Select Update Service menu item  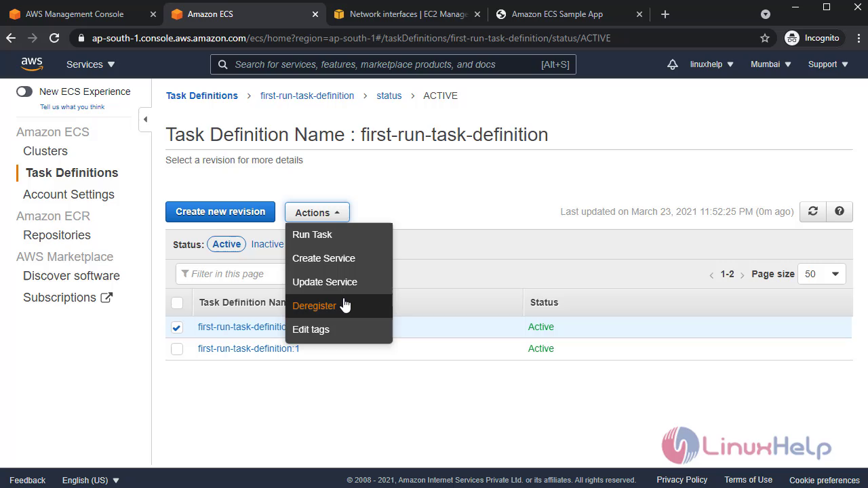point(338,282)
